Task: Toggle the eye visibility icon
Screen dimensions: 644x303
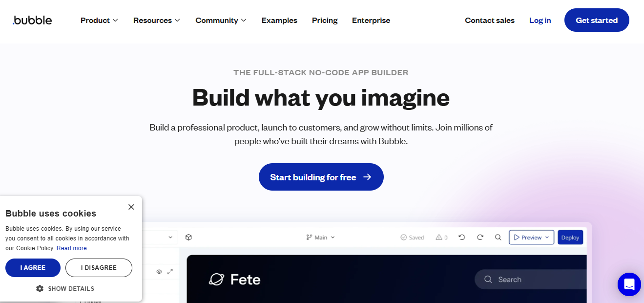Action: pos(159,272)
